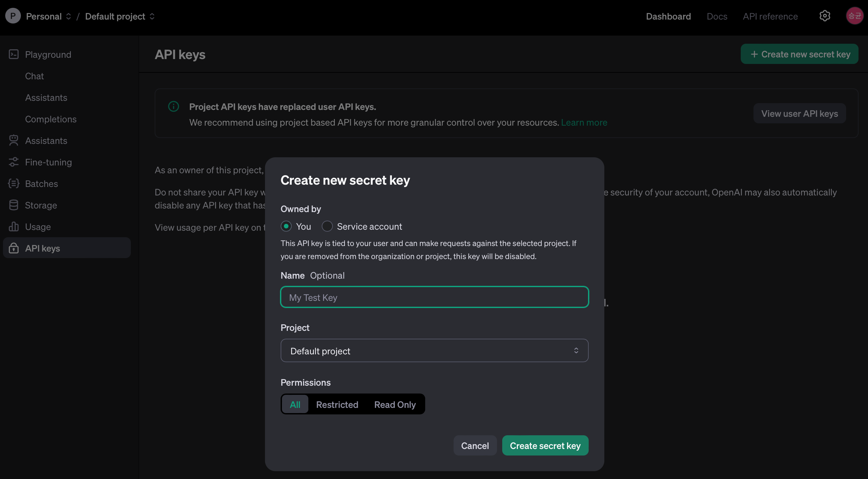Open the API reference tab

[770, 16]
